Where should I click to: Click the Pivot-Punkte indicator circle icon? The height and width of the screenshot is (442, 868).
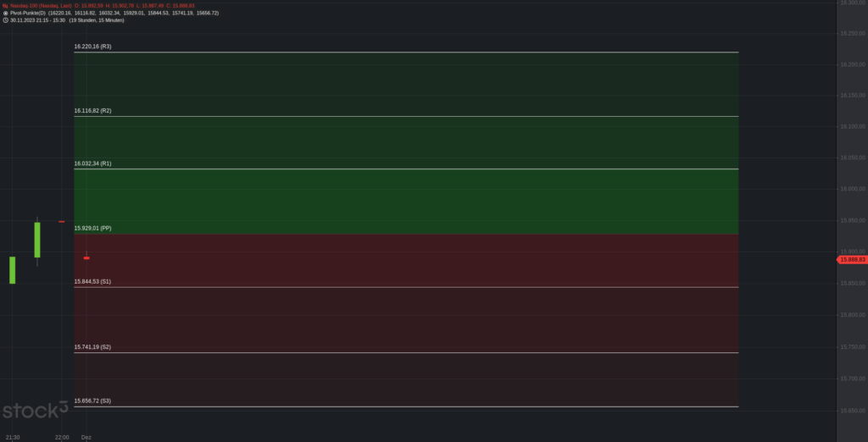coord(5,13)
